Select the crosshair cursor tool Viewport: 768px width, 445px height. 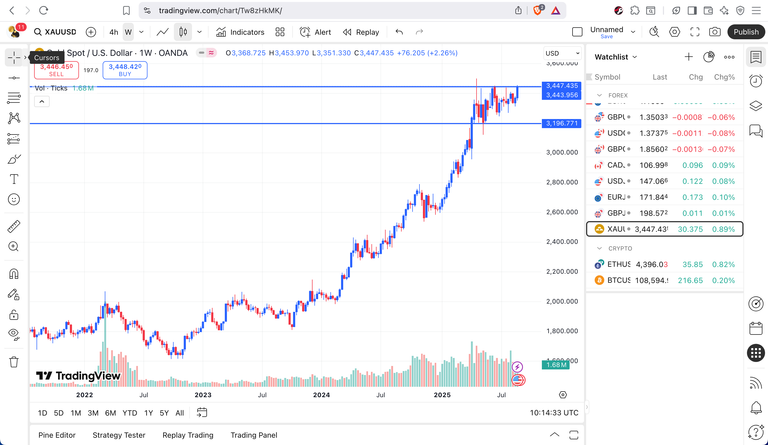pyautogui.click(x=14, y=58)
